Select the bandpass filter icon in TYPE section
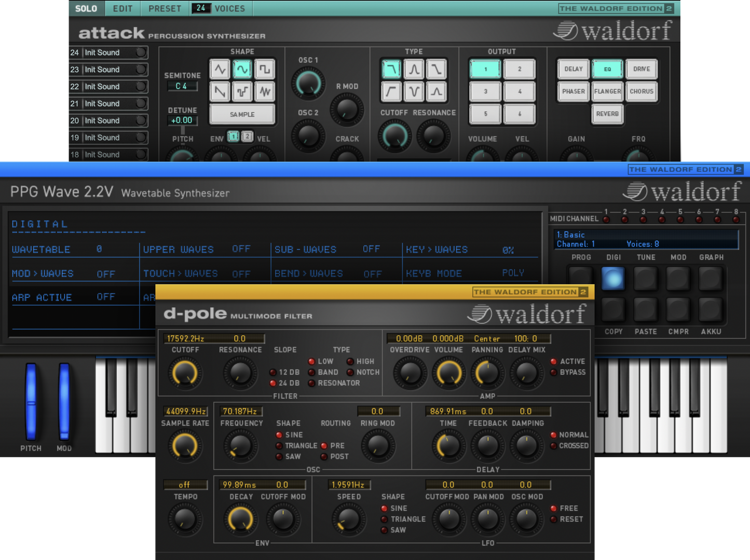This screenshot has width=750, height=560. [414, 69]
